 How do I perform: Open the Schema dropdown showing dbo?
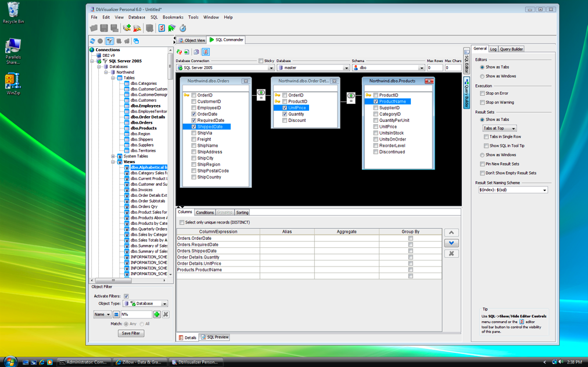click(421, 68)
